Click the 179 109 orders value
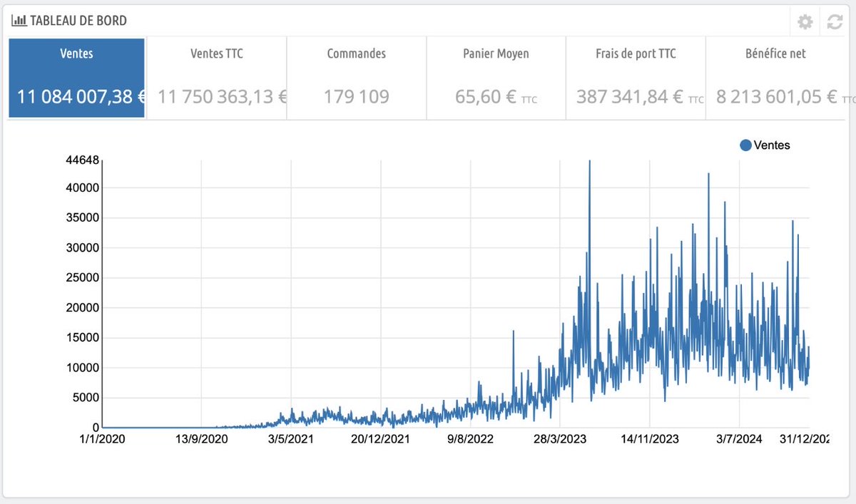Screen dimensions: 856x504 click(356, 96)
